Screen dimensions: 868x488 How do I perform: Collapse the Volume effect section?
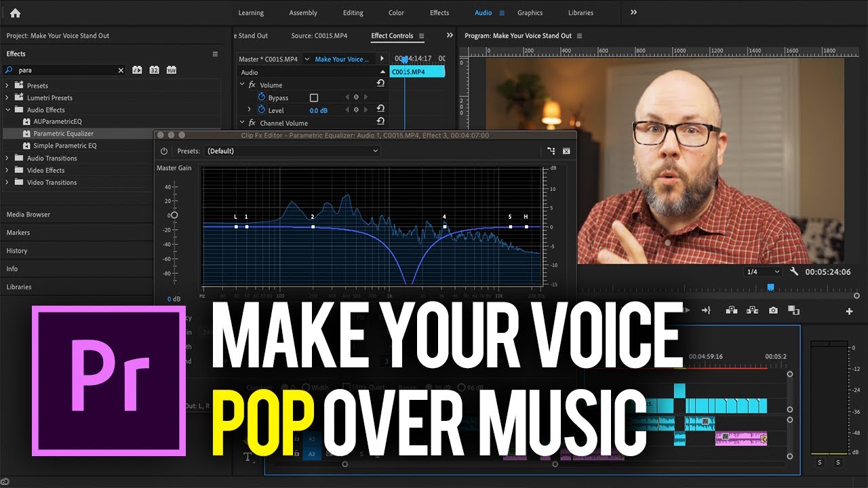(242, 85)
